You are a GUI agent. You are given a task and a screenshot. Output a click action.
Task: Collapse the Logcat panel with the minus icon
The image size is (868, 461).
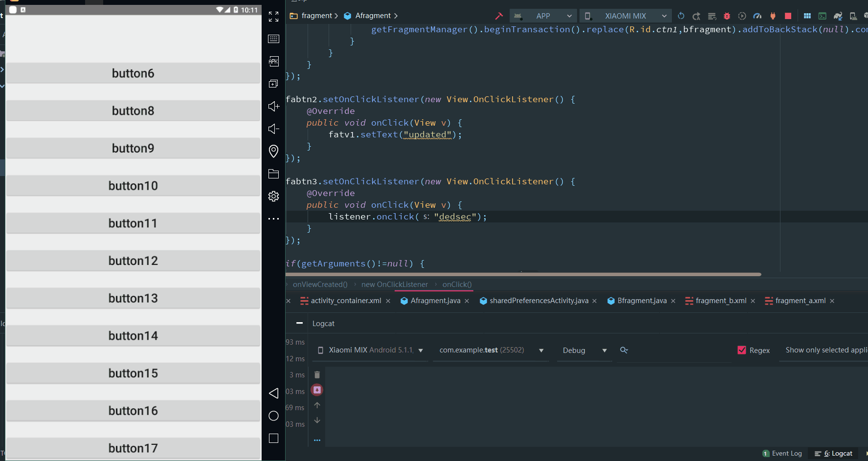(x=299, y=323)
